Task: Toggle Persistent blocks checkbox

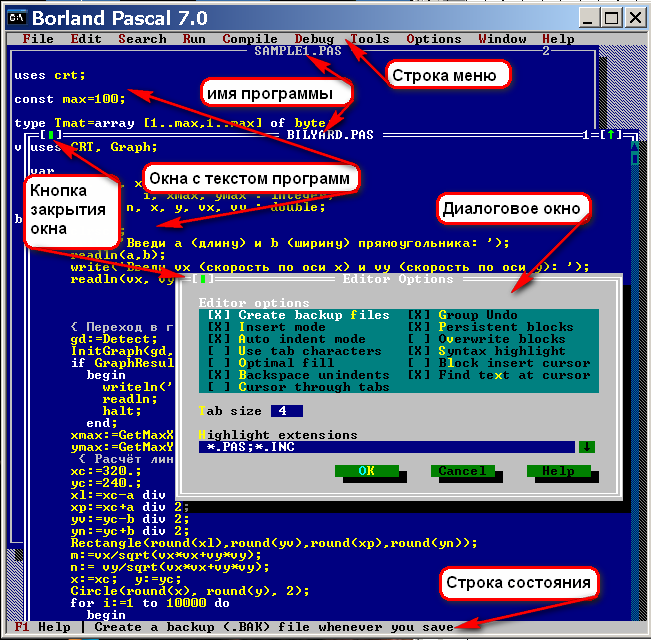Action: (x=490, y=327)
